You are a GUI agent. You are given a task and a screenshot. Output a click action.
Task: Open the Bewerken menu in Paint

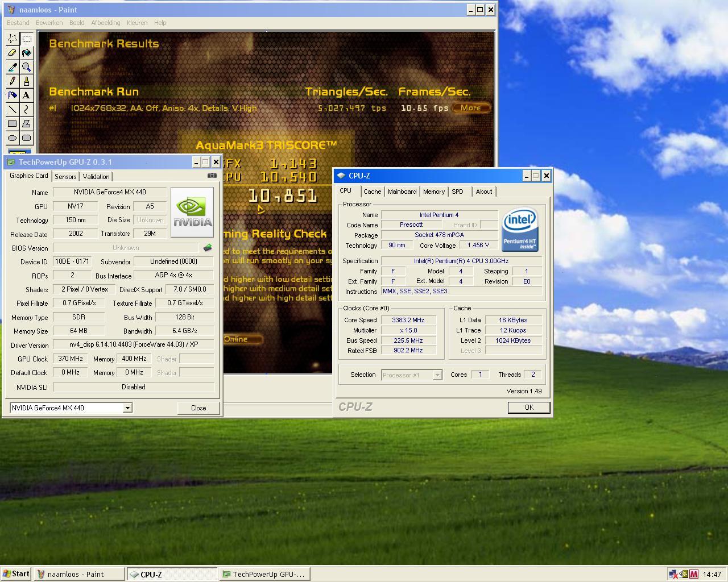(x=49, y=23)
